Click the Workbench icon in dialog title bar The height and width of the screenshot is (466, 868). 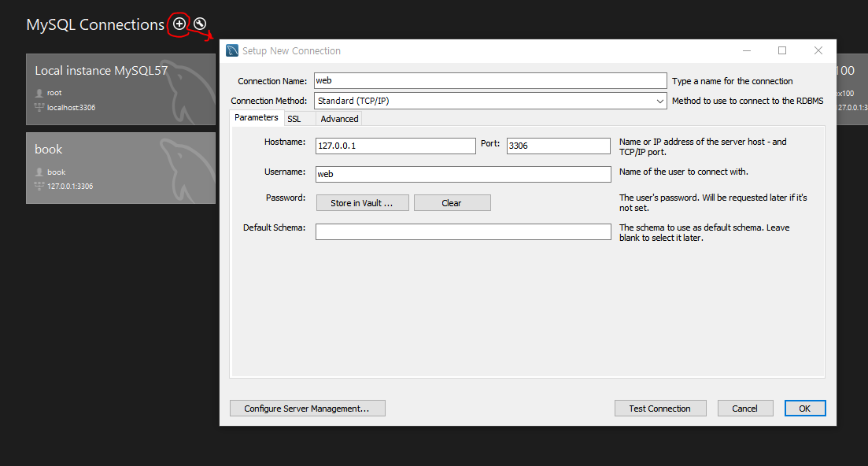(232, 50)
